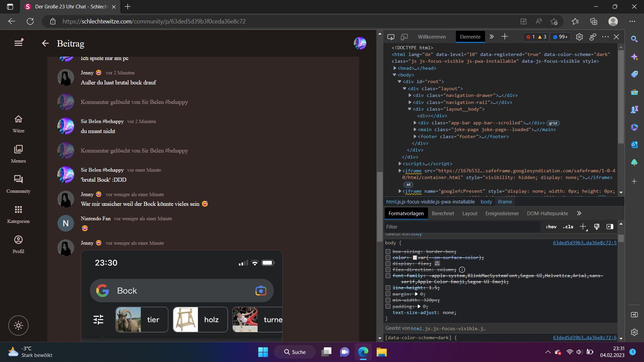The width and height of the screenshot is (644, 362).
Task: Select body in the breadcrumb bar
Action: (486, 202)
